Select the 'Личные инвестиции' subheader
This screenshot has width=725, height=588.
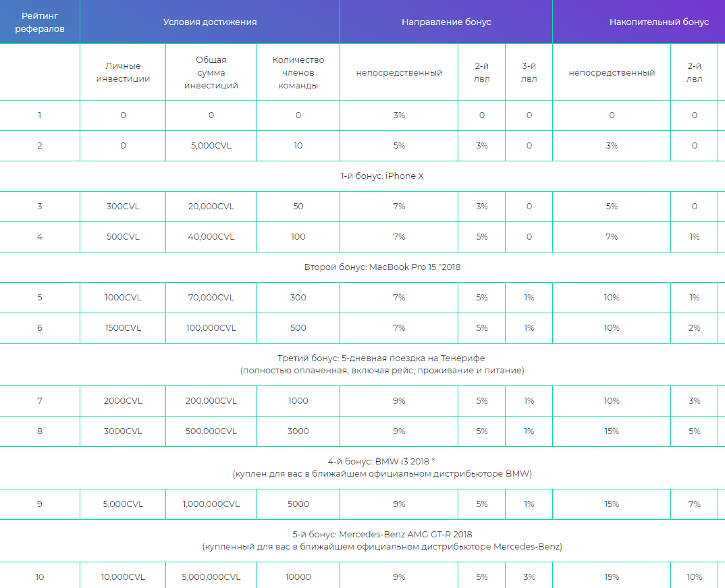[123, 72]
